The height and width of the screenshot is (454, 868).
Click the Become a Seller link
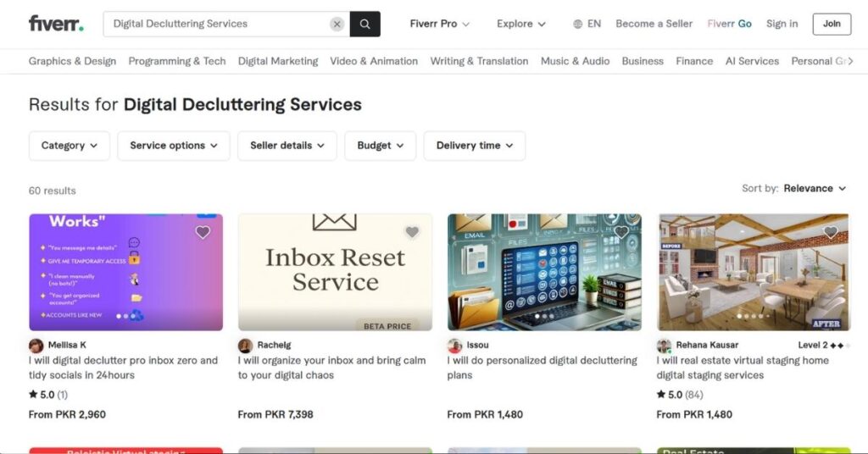point(654,24)
